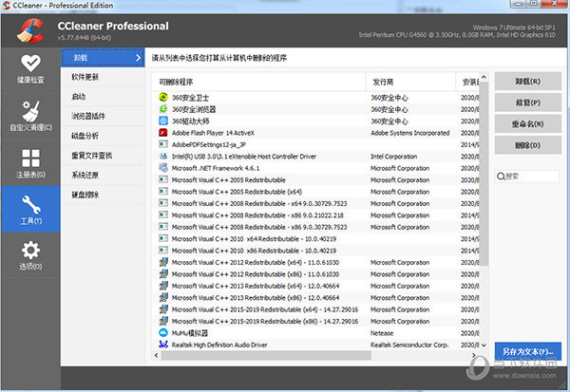Screen dimensions: 570x392
Task: Open the 重复文件查找 tool
Action: (92, 156)
